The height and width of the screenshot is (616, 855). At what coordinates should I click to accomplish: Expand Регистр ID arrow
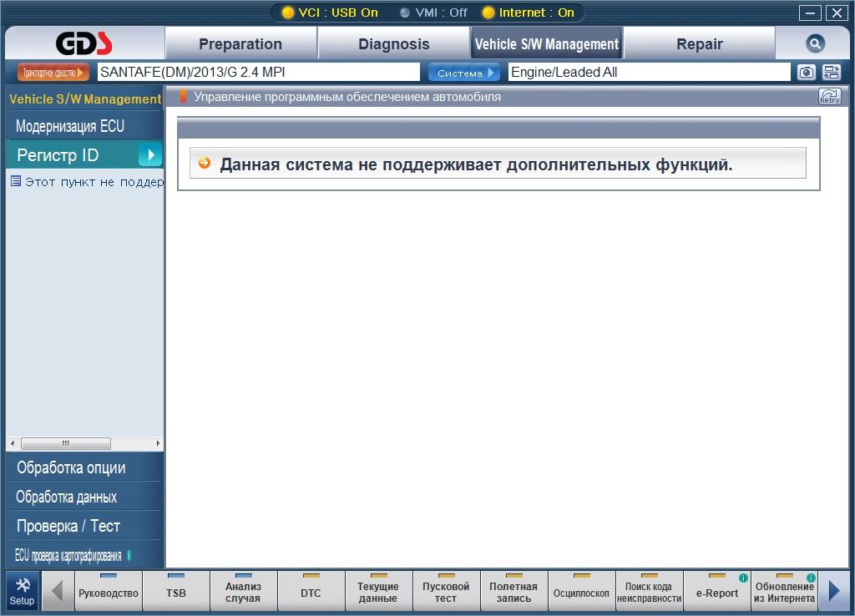[x=150, y=154]
